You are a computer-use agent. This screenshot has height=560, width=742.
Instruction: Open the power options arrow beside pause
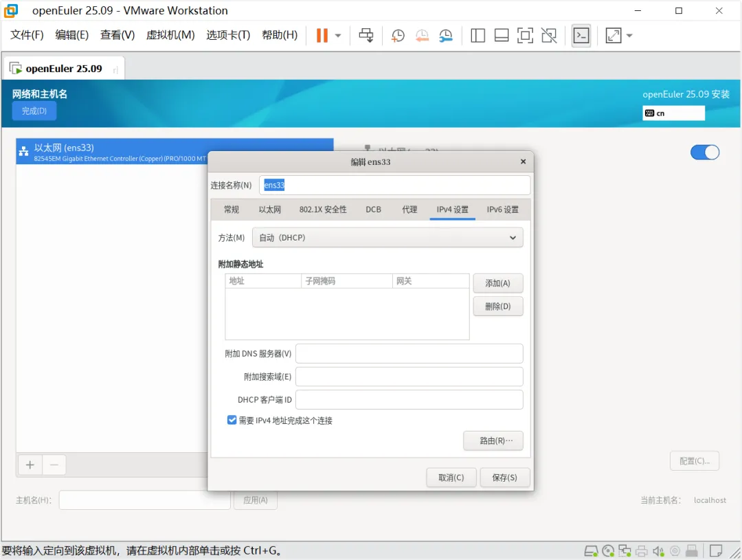pos(338,36)
